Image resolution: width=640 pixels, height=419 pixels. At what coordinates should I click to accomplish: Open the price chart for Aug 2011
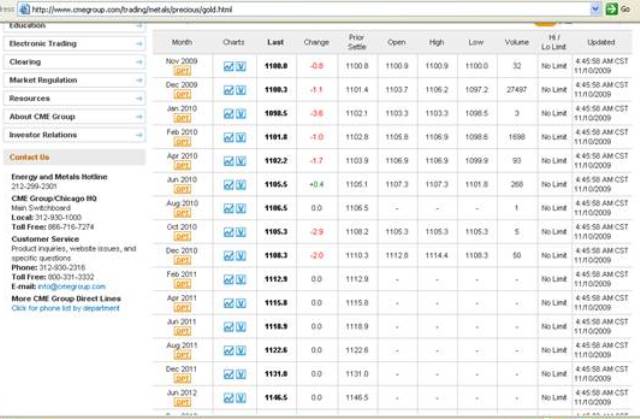[x=229, y=350]
